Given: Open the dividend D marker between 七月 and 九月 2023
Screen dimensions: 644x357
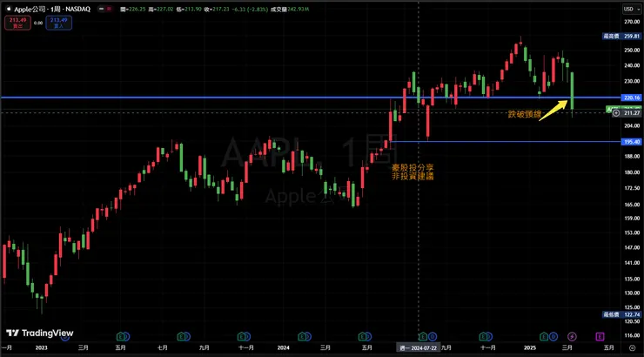Looking at the screenshot, I should click(187, 337).
